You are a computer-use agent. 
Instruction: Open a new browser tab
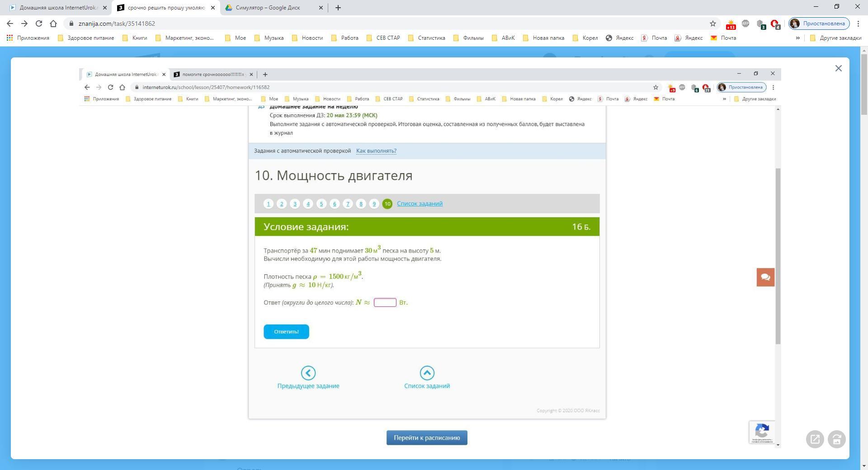pos(338,8)
